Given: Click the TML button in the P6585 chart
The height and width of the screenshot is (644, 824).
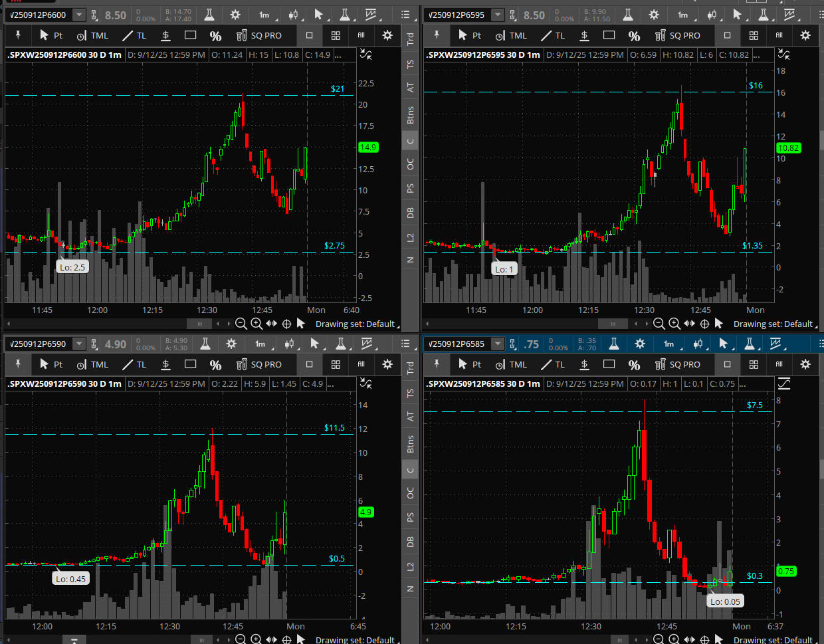Looking at the screenshot, I should pyautogui.click(x=511, y=364).
